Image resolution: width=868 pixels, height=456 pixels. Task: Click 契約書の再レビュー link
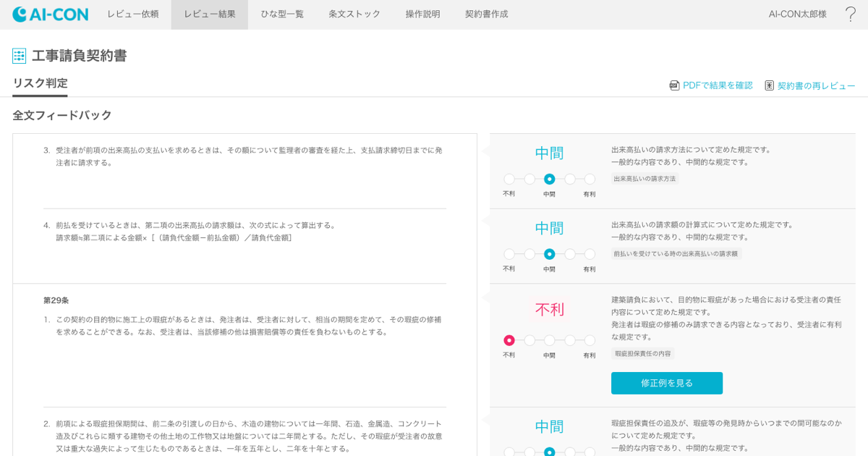816,85
